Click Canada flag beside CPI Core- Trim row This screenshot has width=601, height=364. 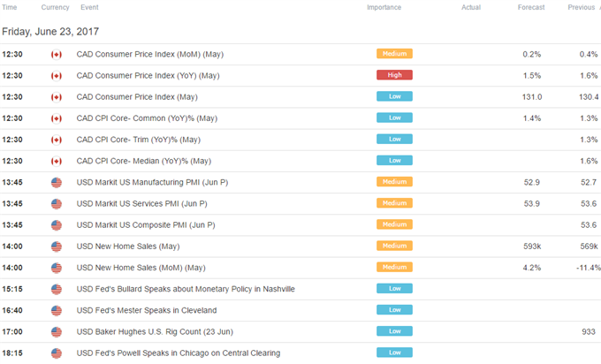57,140
